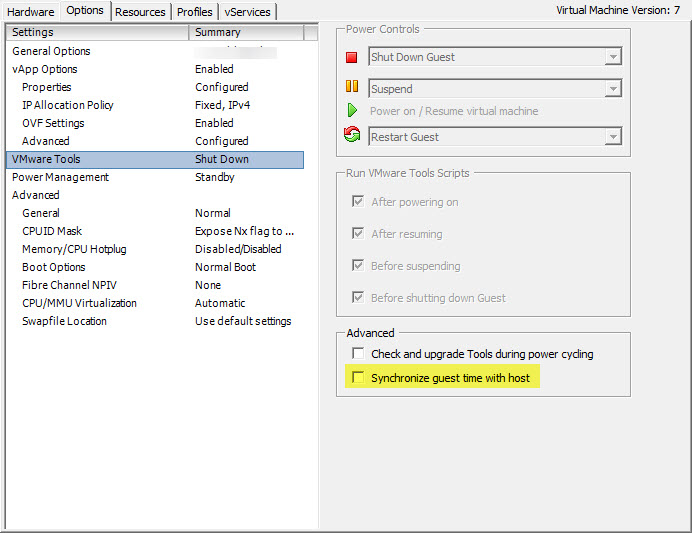Open the Shut Down Guest dropdown
The width and height of the screenshot is (692, 533).
[x=613, y=58]
